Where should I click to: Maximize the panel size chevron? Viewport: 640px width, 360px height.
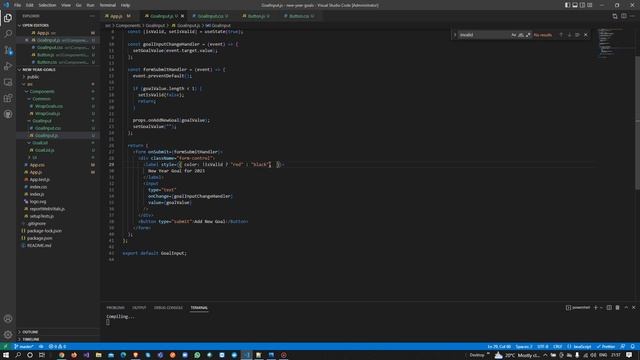[x=626, y=308]
